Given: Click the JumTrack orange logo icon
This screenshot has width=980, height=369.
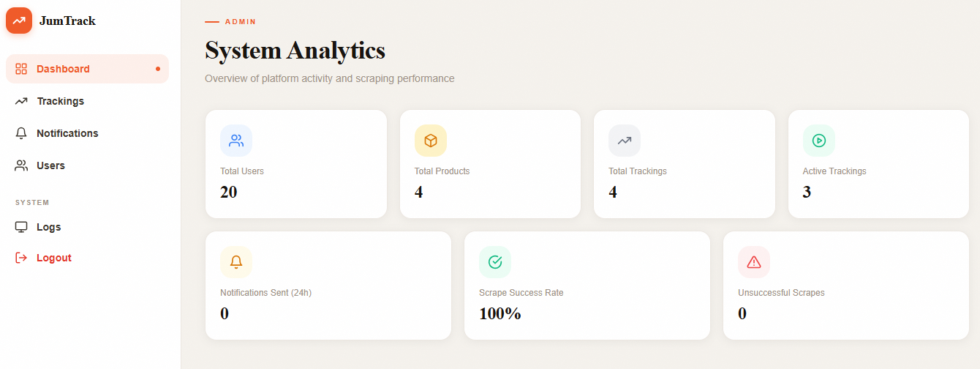Looking at the screenshot, I should (x=19, y=20).
